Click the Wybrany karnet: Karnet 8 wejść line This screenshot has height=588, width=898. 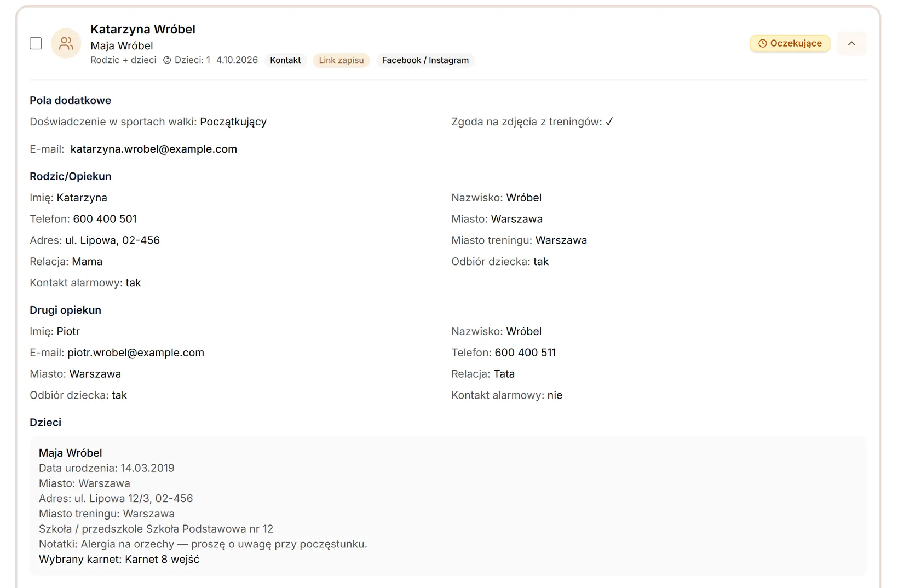pos(119,560)
